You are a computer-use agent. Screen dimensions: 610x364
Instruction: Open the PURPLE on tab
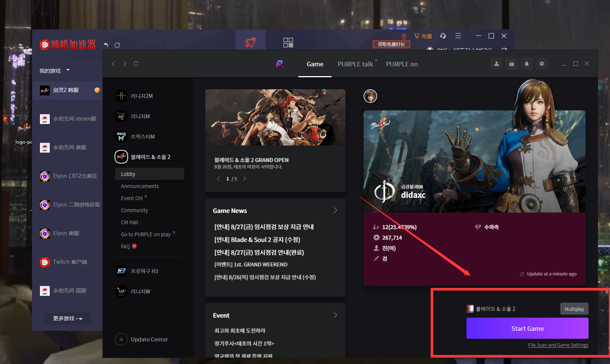402,64
